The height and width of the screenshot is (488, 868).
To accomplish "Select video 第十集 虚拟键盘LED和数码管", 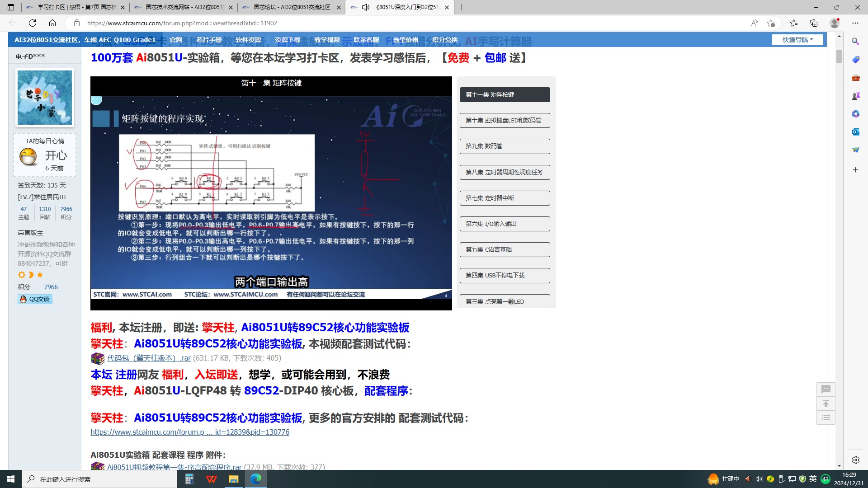I will [x=505, y=120].
